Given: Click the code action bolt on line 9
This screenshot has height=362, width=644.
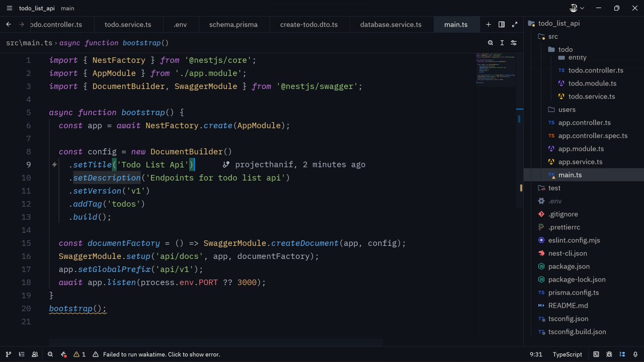Looking at the screenshot, I should pyautogui.click(x=54, y=165).
